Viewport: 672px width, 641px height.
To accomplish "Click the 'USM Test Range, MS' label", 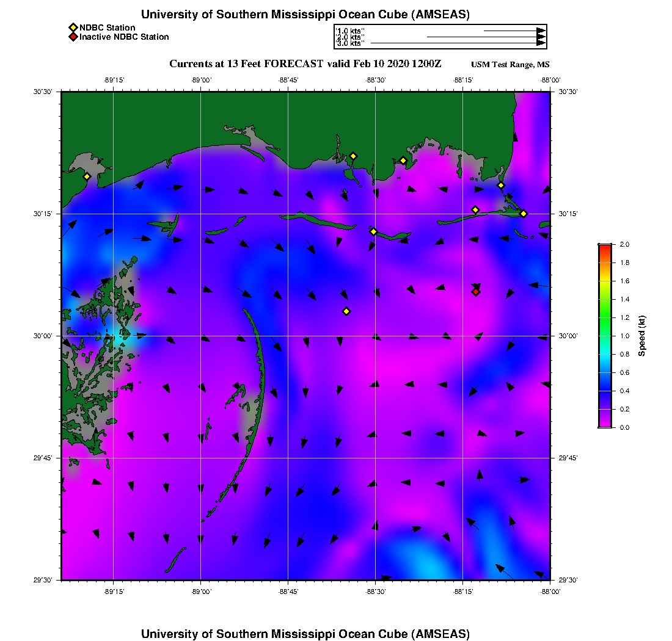I will pyautogui.click(x=510, y=65).
